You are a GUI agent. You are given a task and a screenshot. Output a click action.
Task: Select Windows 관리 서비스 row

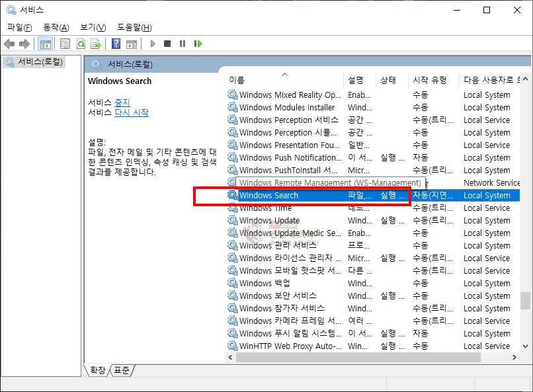(x=373, y=246)
